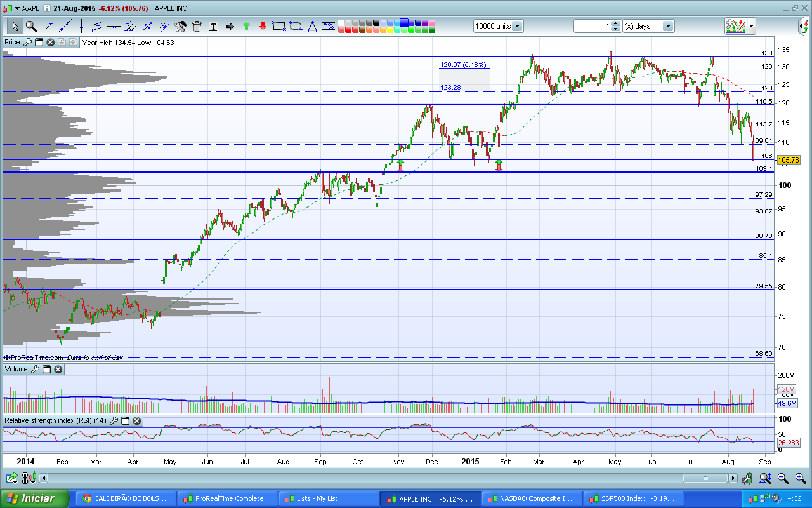The height and width of the screenshot is (508, 812).
Task: Open the Iniciar start menu
Action: 34,498
